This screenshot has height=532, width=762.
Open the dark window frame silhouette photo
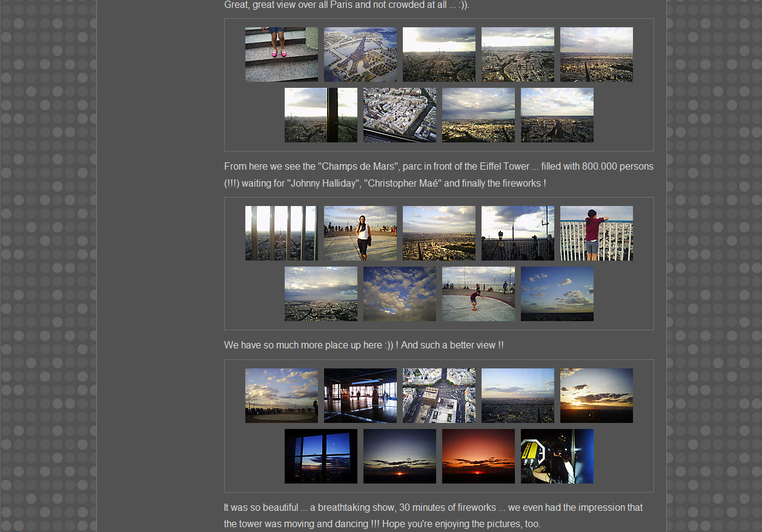pos(320,456)
